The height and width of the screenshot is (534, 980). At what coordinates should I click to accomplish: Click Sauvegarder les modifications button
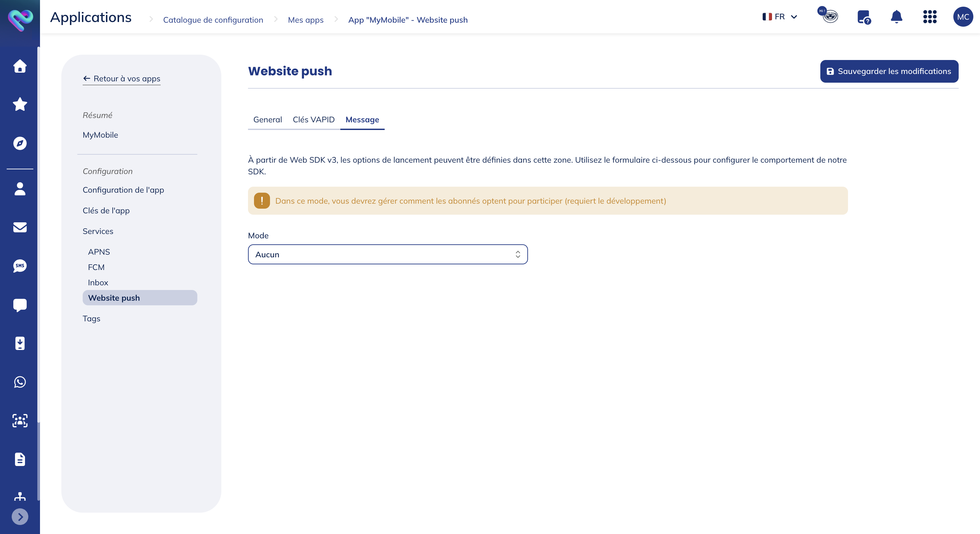tap(889, 71)
